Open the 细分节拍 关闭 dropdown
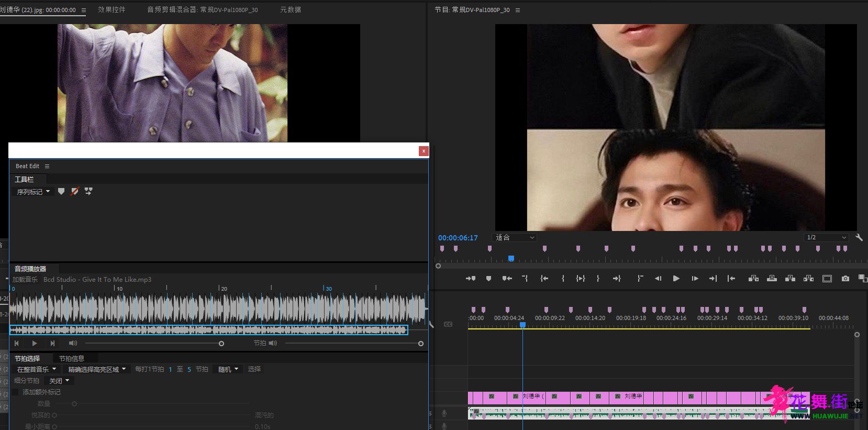Image resolution: width=868 pixels, height=430 pixels. pos(59,381)
